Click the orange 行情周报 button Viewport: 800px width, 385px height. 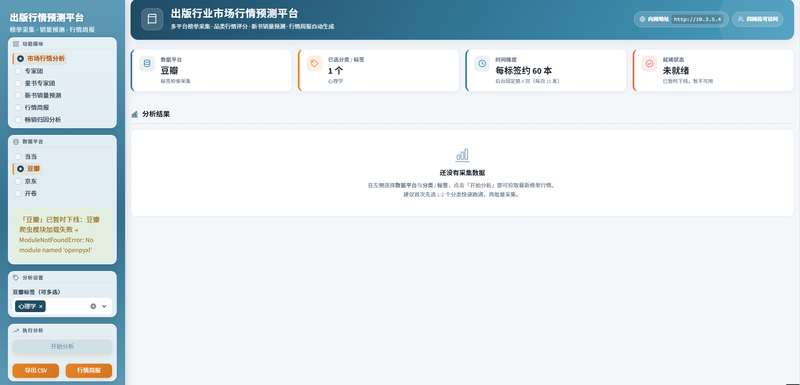[x=89, y=371]
